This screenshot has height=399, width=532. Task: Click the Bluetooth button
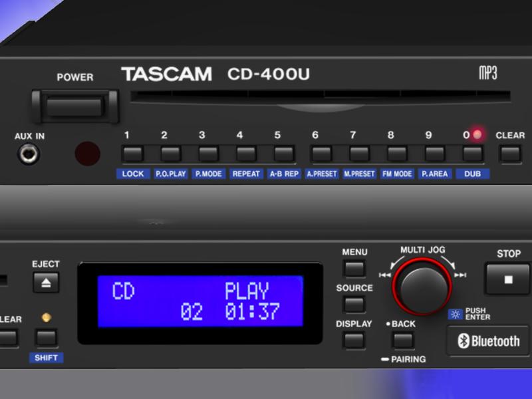coord(489,342)
